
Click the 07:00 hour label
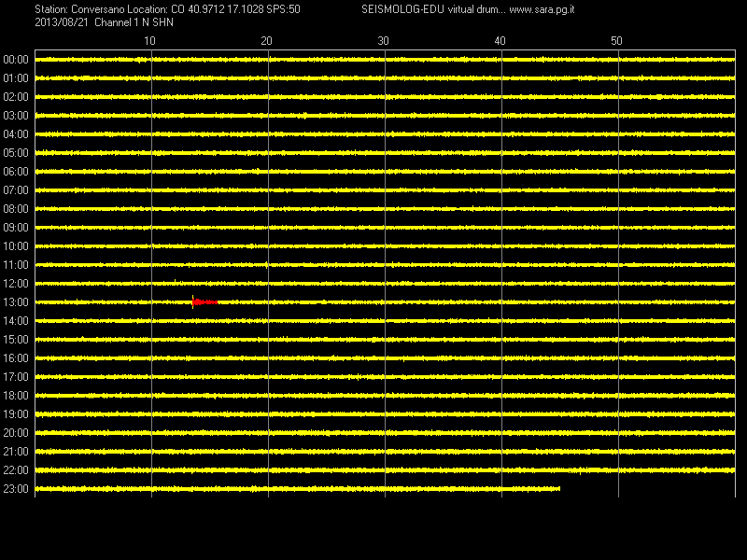16,190
